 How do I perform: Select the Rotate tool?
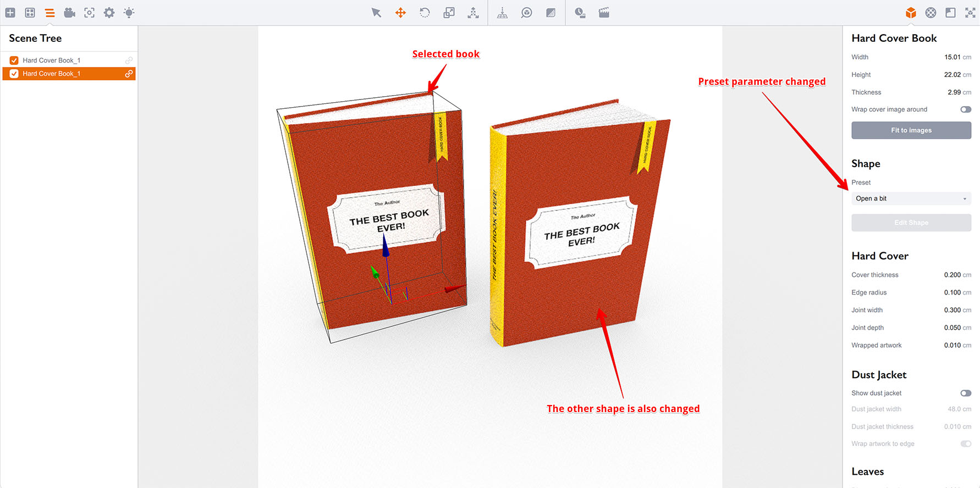425,13
